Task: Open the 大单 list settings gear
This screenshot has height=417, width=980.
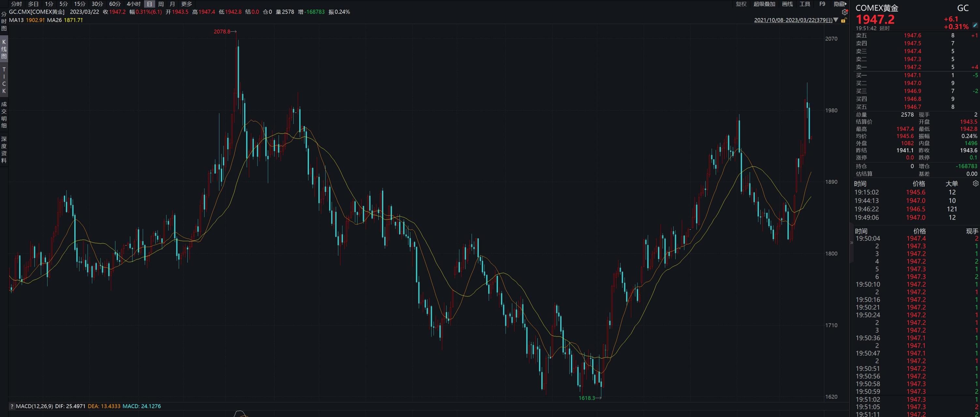Action: pyautogui.click(x=975, y=184)
